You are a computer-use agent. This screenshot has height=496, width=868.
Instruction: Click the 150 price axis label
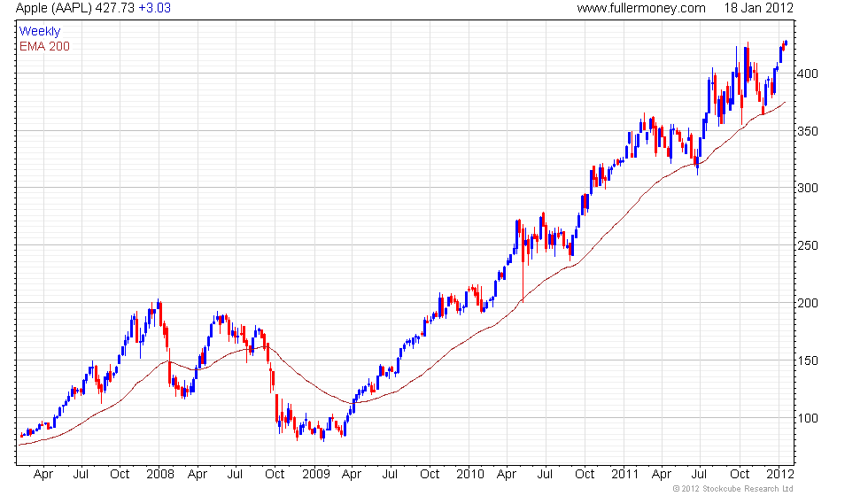(808, 360)
